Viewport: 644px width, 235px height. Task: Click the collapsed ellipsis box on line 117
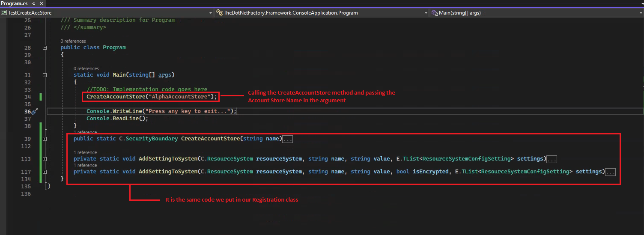tap(611, 172)
